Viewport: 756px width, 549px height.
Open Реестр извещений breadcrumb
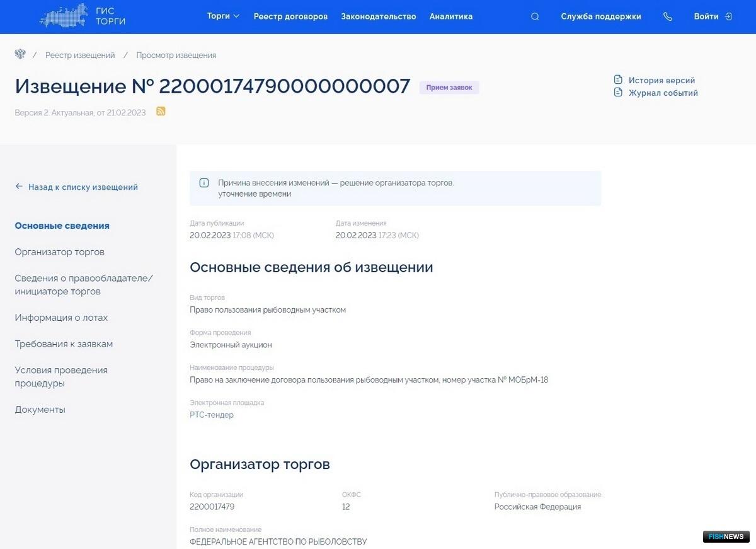pos(80,55)
